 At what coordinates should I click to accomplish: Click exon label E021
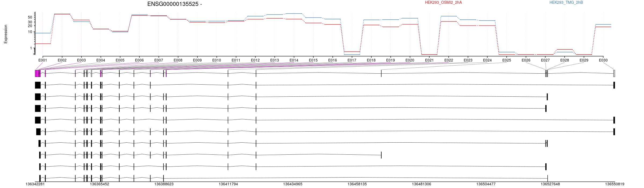tap(429, 60)
